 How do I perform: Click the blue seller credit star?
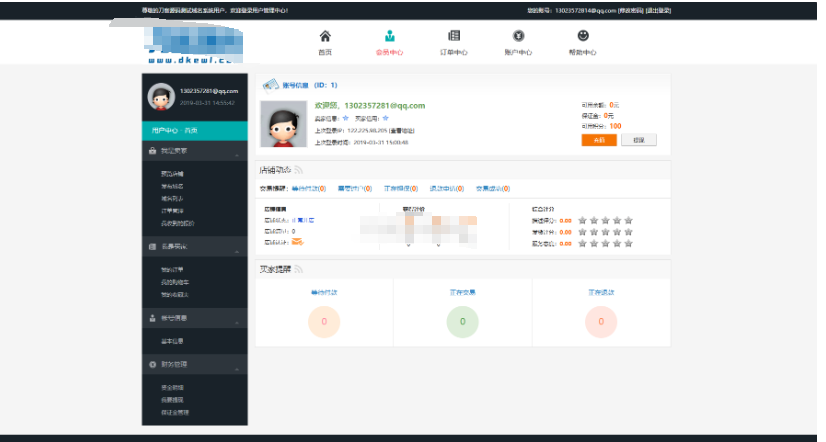(346, 118)
